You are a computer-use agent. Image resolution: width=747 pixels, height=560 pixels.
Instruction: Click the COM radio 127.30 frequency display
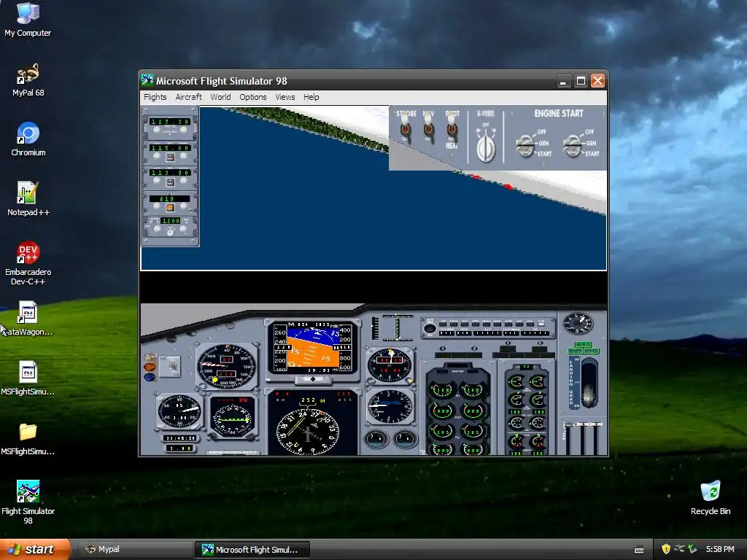[x=170, y=122]
